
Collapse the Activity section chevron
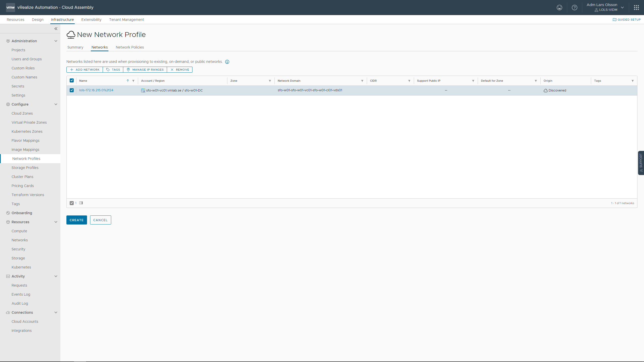point(56,276)
